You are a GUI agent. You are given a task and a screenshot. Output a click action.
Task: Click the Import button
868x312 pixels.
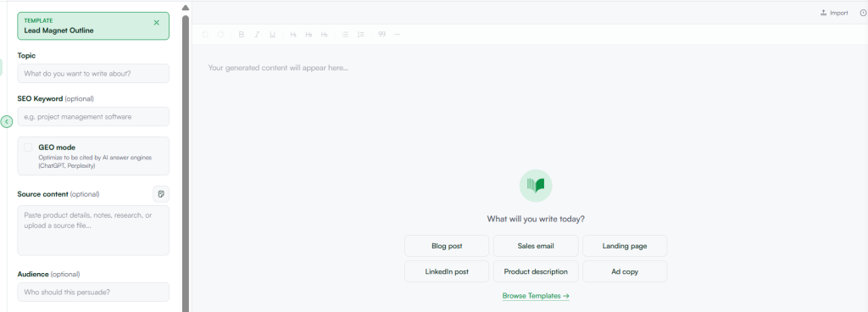(834, 13)
